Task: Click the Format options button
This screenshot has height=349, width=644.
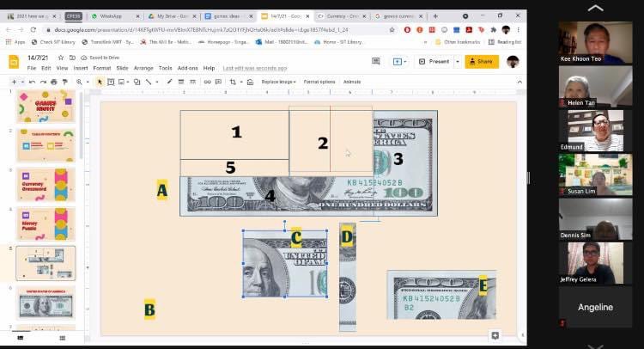Action: (319, 82)
